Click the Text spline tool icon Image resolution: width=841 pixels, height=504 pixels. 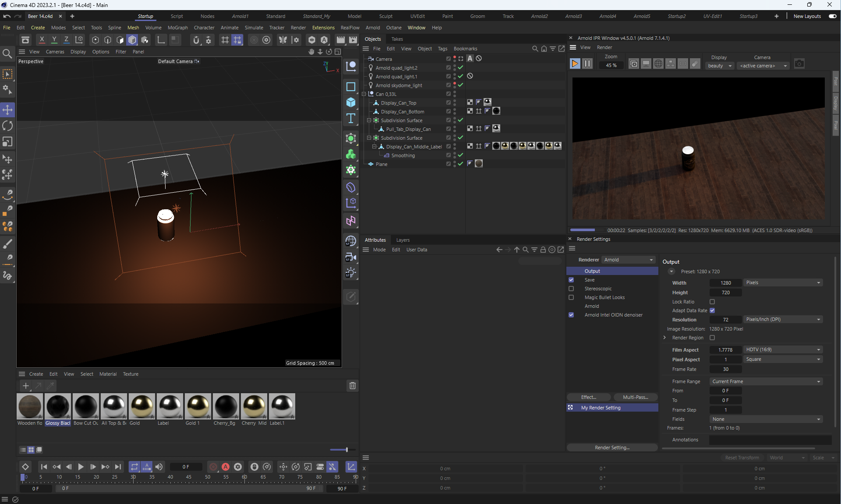click(351, 119)
